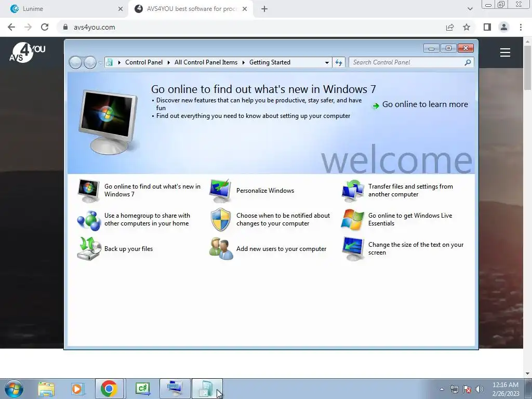Screen dimensions: 532x399
Task: Select the Windows 7 what's new monitor icon
Action: tap(88, 191)
